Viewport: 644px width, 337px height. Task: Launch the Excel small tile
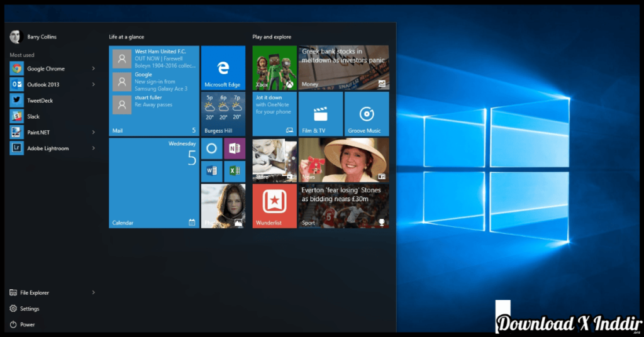point(235,171)
